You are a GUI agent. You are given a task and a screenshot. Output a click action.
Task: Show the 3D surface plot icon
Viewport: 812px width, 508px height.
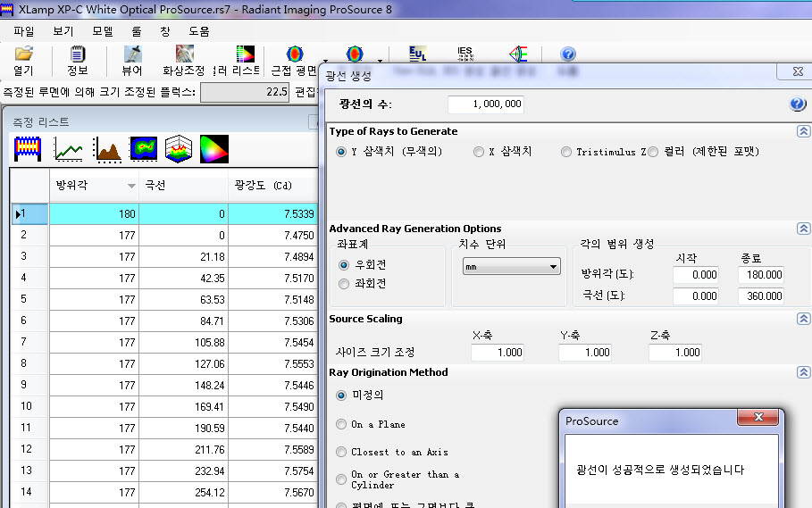pyautogui.click(x=179, y=149)
